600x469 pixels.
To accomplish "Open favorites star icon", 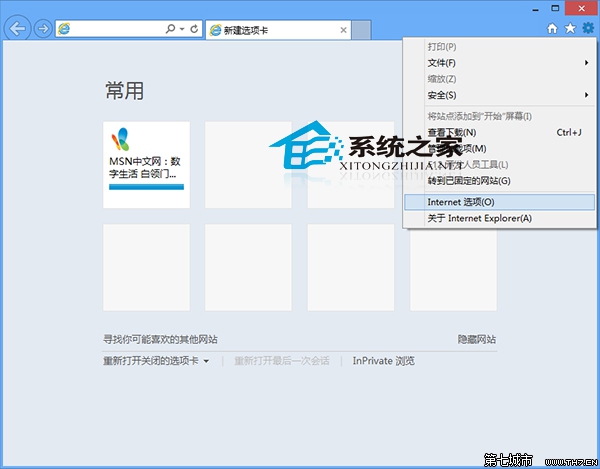I will click(570, 28).
